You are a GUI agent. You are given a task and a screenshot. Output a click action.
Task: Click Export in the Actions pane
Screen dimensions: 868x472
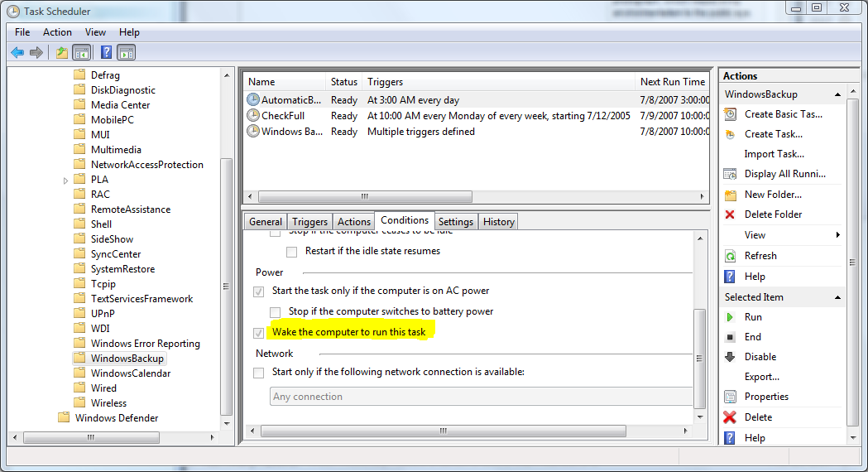click(x=761, y=377)
